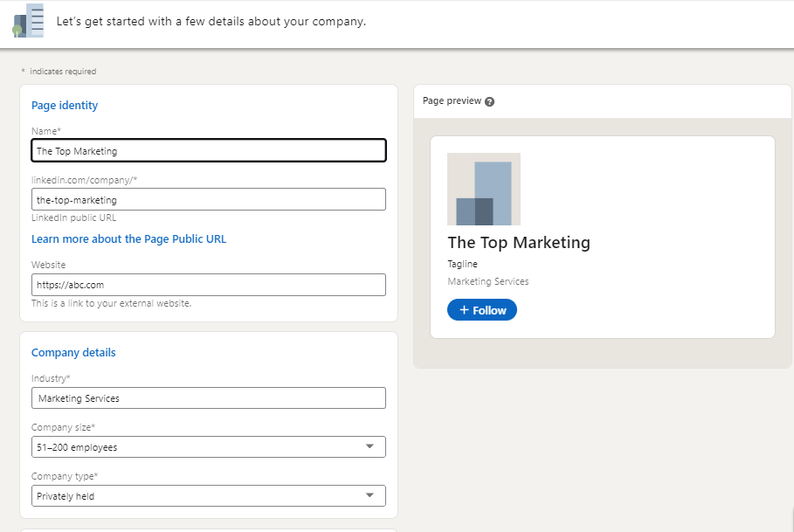Click the Page identity section heading

pyautogui.click(x=65, y=106)
